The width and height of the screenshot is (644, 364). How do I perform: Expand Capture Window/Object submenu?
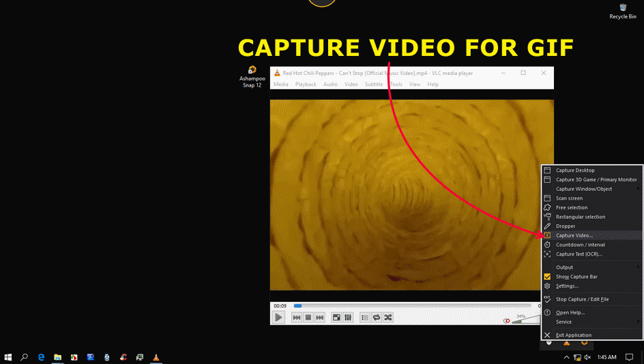[x=592, y=189]
